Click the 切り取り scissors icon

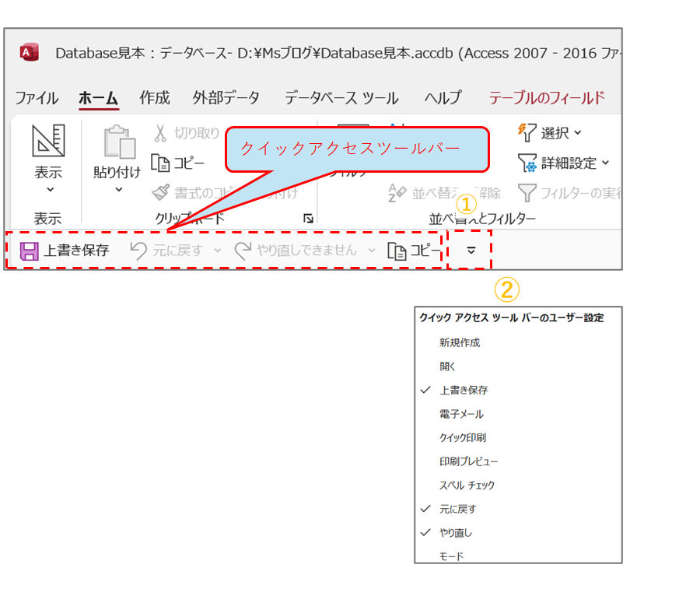coord(160,133)
